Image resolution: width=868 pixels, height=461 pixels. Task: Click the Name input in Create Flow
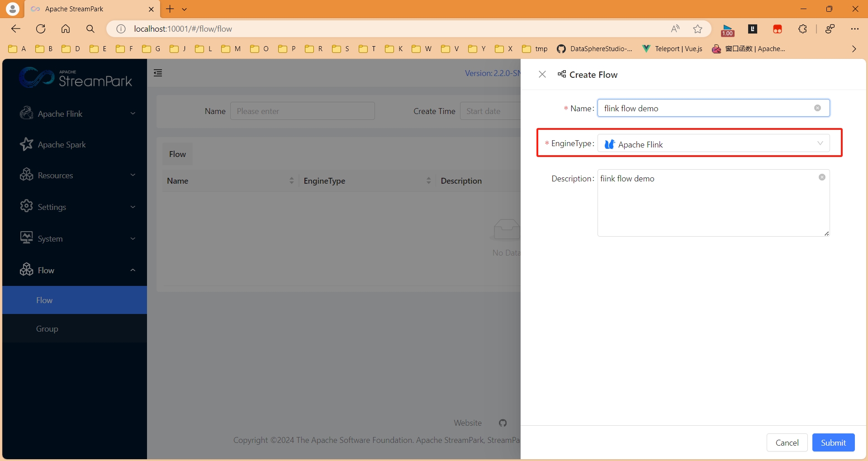click(x=713, y=108)
